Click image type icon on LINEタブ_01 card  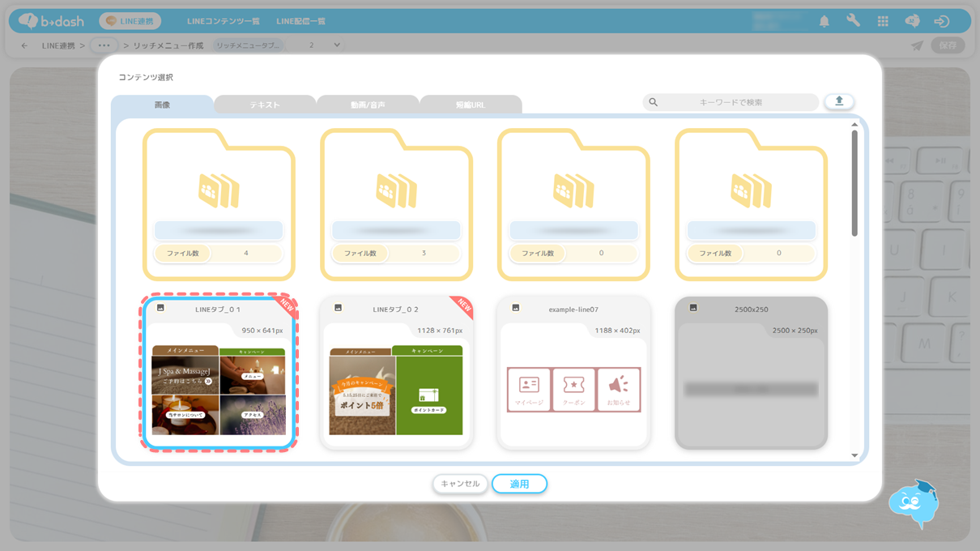pyautogui.click(x=160, y=308)
